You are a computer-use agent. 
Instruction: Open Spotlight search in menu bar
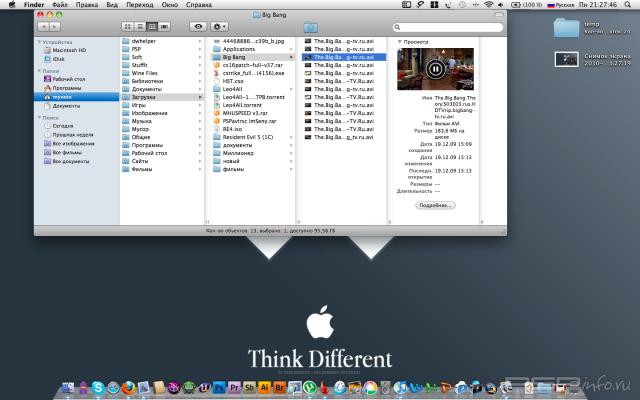pyautogui.click(x=630, y=5)
